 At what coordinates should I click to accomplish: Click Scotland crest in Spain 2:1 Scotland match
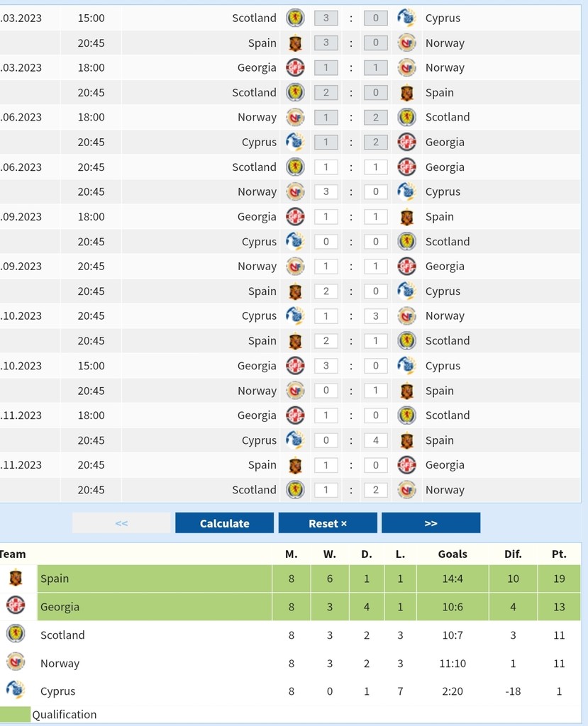click(x=406, y=341)
